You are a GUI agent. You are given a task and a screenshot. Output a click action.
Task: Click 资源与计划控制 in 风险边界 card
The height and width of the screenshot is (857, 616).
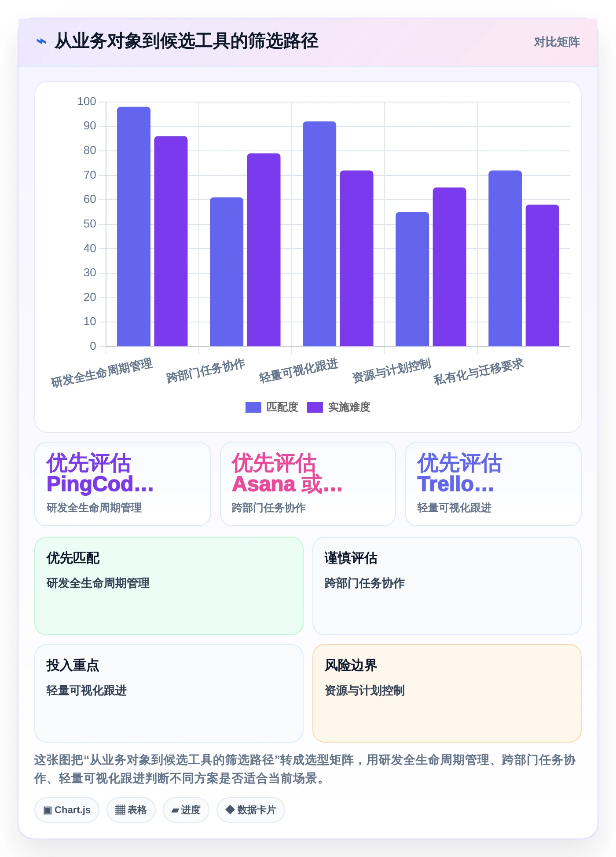pyautogui.click(x=365, y=691)
